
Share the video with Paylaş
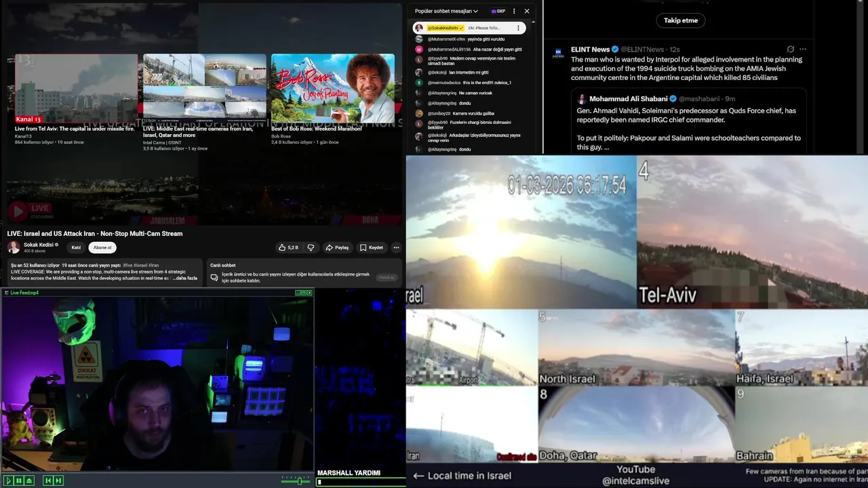coord(337,247)
